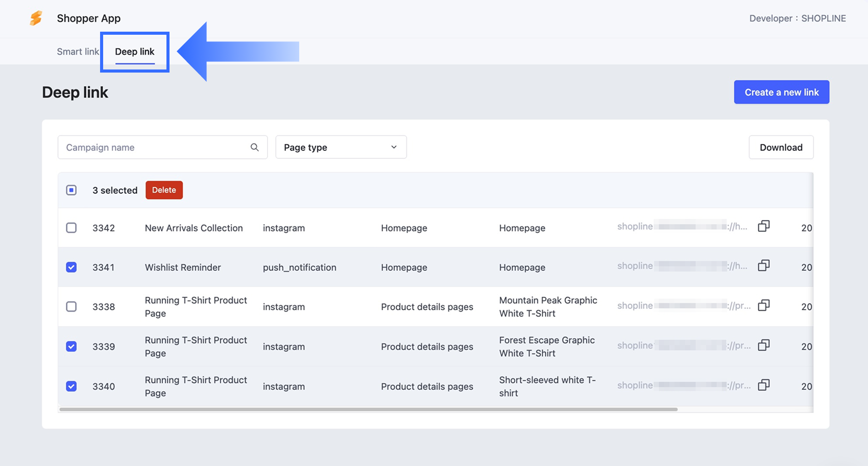Click the Download button

781,147
